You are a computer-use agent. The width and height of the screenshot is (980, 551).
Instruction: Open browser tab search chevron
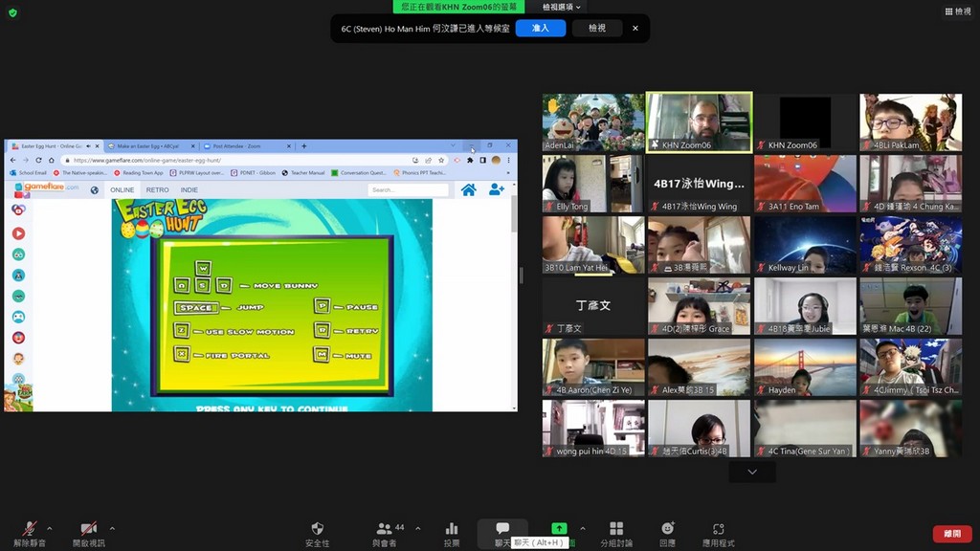pyautogui.click(x=453, y=145)
